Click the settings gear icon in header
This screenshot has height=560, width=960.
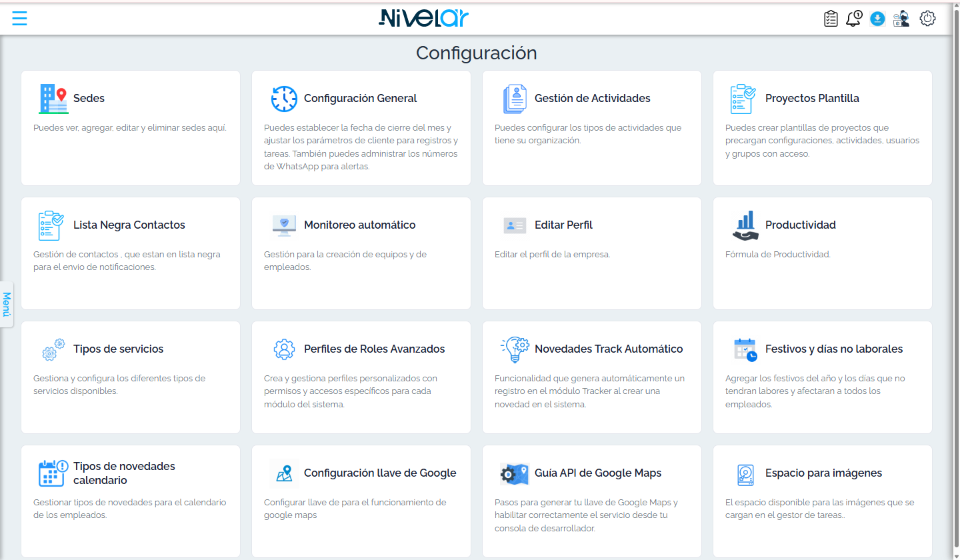coord(927,19)
